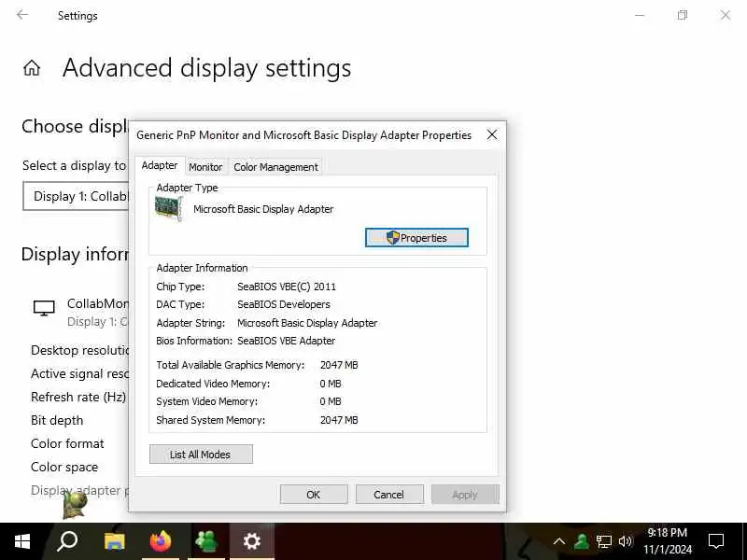
Task: Click the 'Color format' label in Settings
Action: pyautogui.click(x=67, y=444)
